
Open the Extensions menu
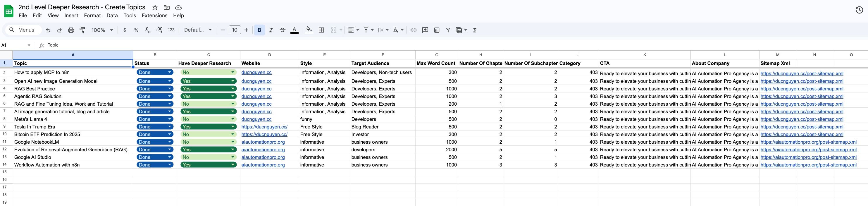tap(155, 16)
